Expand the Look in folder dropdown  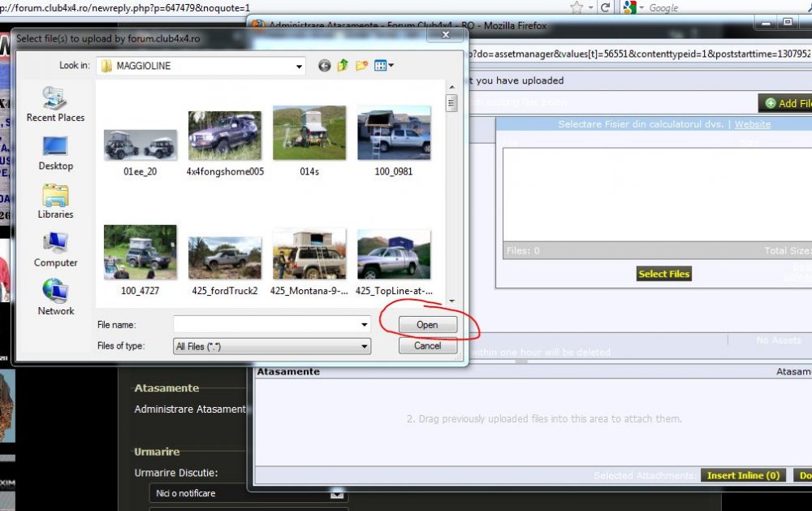coord(300,66)
